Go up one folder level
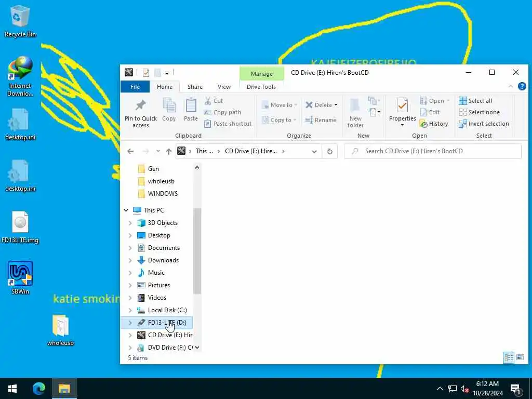This screenshot has width=532, height=399. click(169, 152)
